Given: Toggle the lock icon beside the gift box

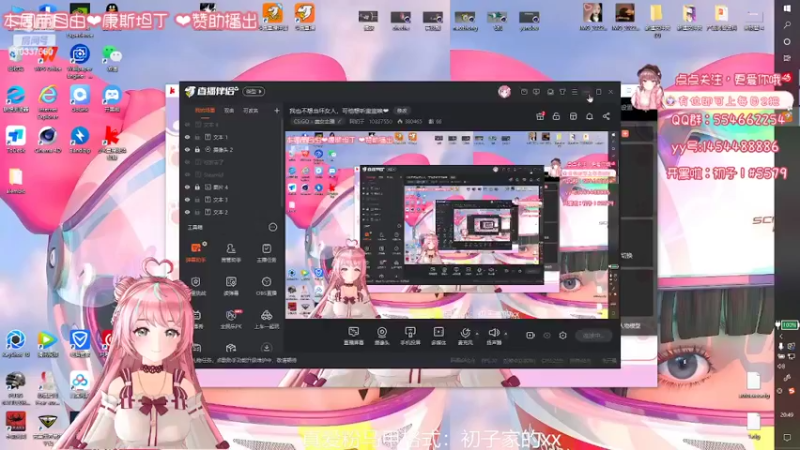Looking at the screenshot, I should point(556,116).
